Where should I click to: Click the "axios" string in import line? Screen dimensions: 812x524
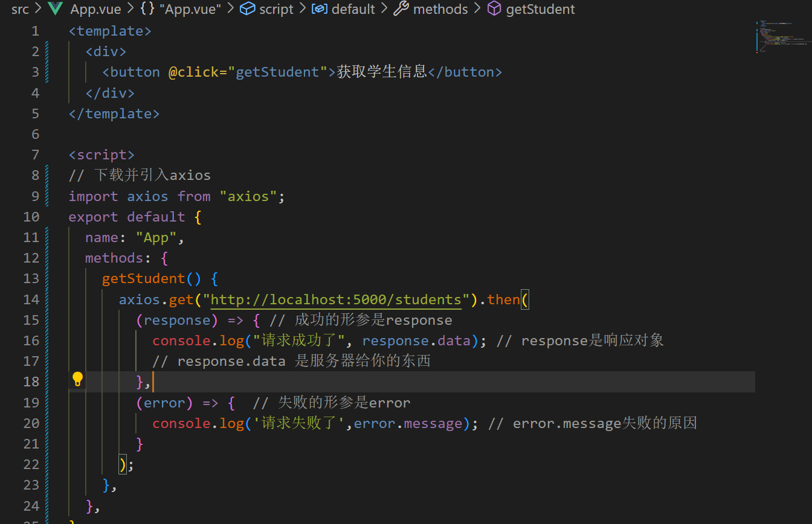click(248, 196)
